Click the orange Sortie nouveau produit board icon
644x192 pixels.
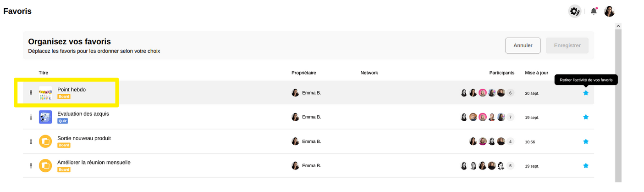click(45, 141)
